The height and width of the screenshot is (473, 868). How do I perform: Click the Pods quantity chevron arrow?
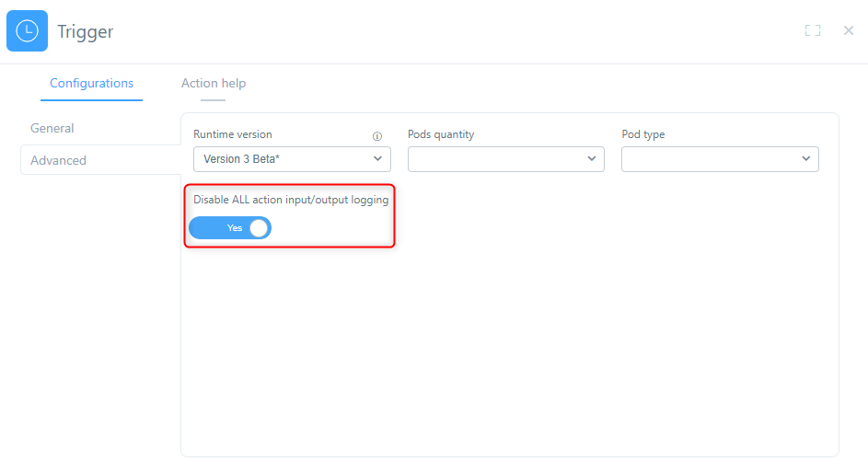coord(591,159)
